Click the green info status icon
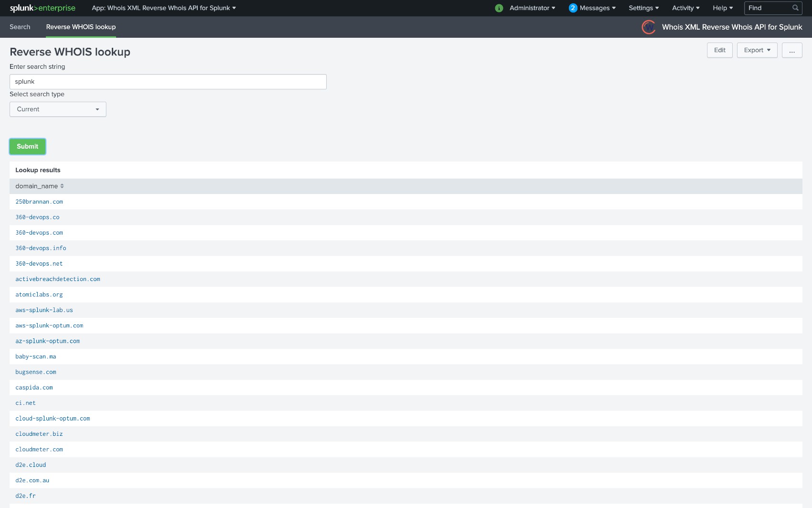Image resolution: width=812 pixels, height=508 pixels. click(499, 8)
